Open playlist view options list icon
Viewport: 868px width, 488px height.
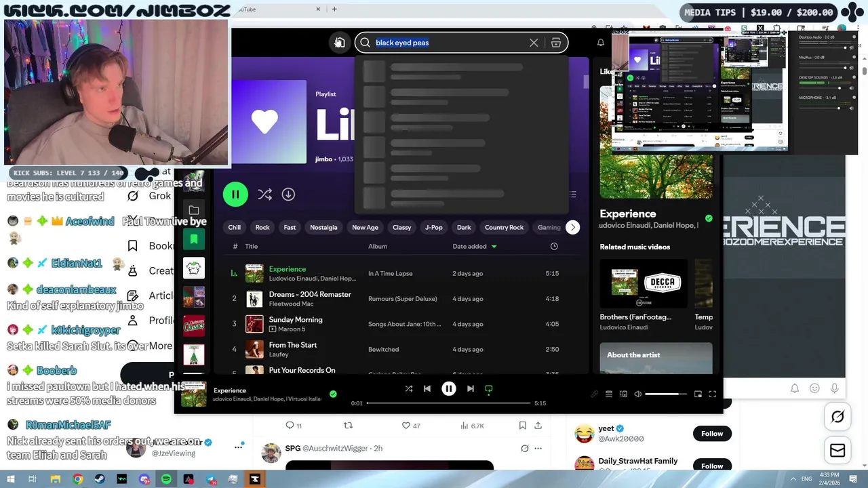[573, 195]
